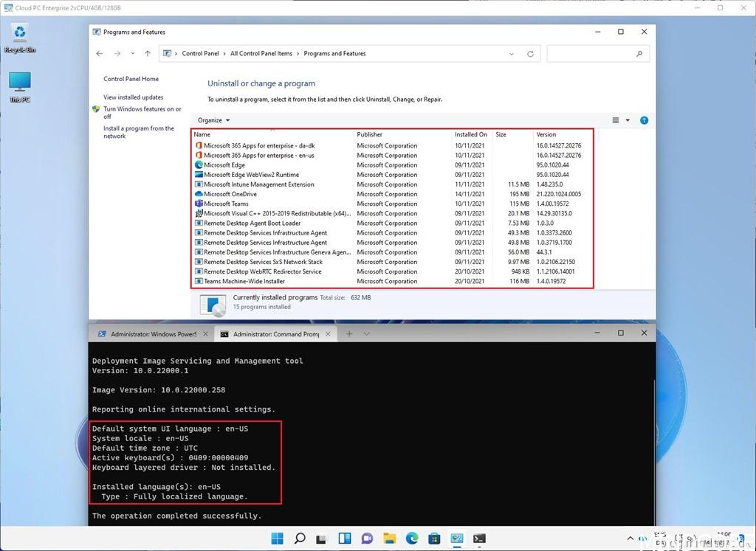Go back with the Back arrow
Screen dimensions: 756x551
100,54
